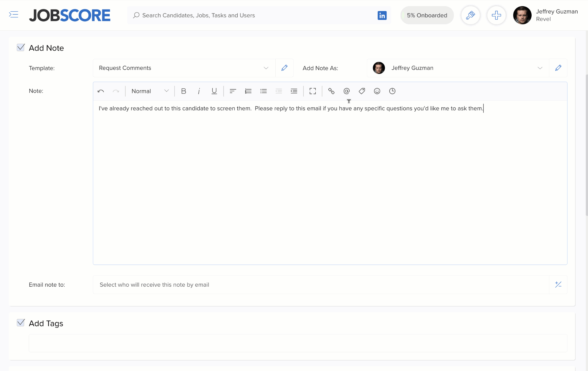
Task: Toggle italic formatting in note editor
Action: [x=199, y=91]
